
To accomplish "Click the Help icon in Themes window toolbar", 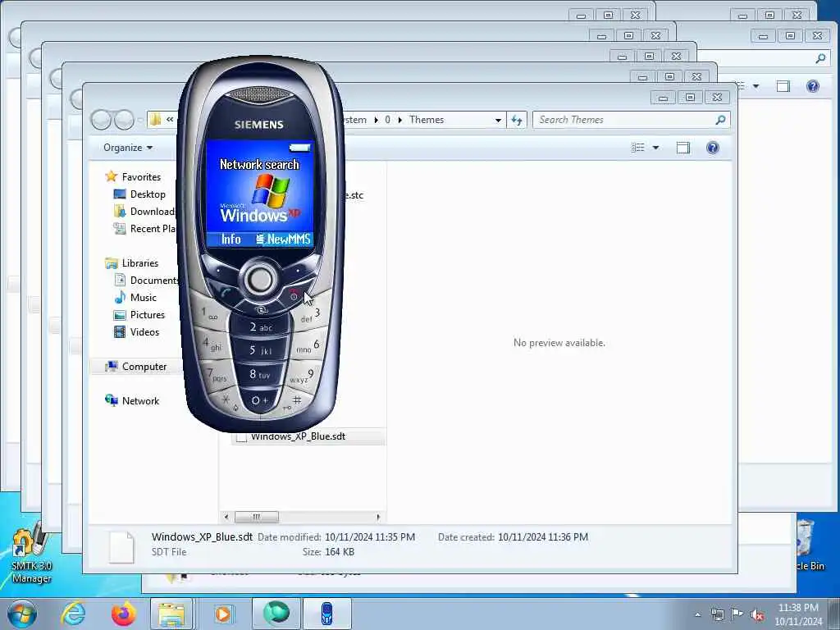I will click(x=713, y=148).
